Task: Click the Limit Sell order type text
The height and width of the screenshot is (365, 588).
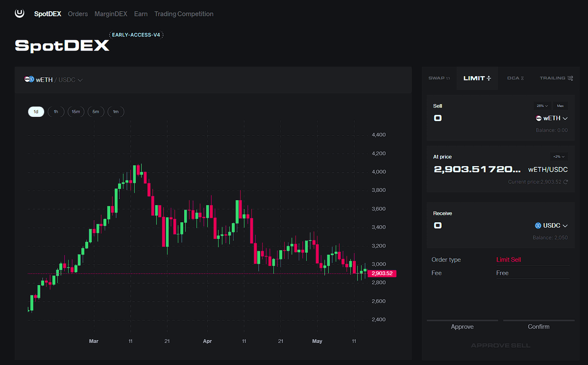Action: pos(509,260)
